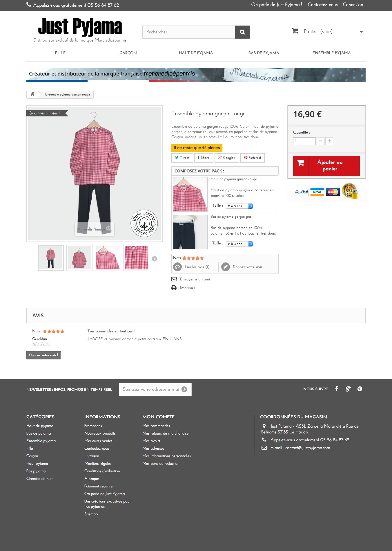Open the ENSEMBLE PYJAMA menu
The height and width of the screenshot is (551, 392).
[331, 53]
